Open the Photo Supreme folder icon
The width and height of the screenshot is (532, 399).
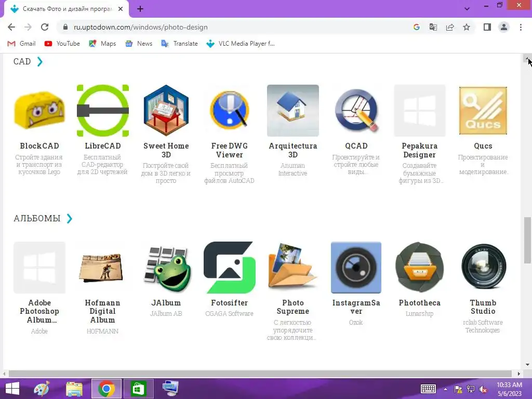point(293,268)
